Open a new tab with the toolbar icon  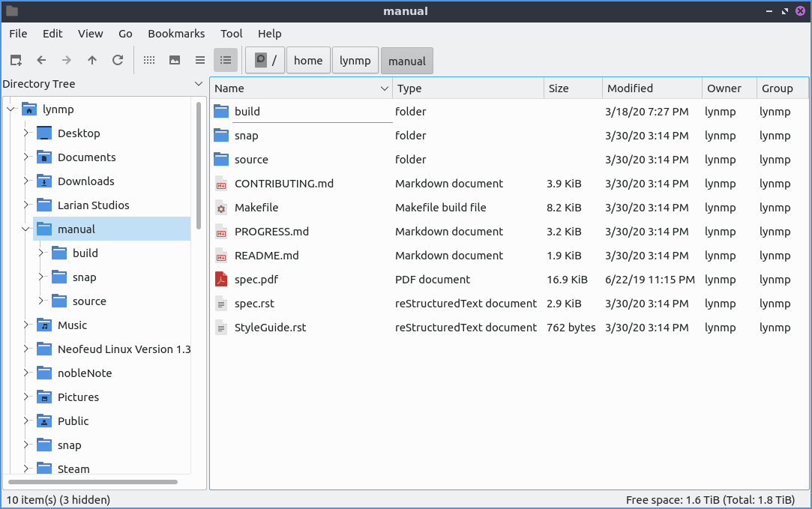(16, 61)
